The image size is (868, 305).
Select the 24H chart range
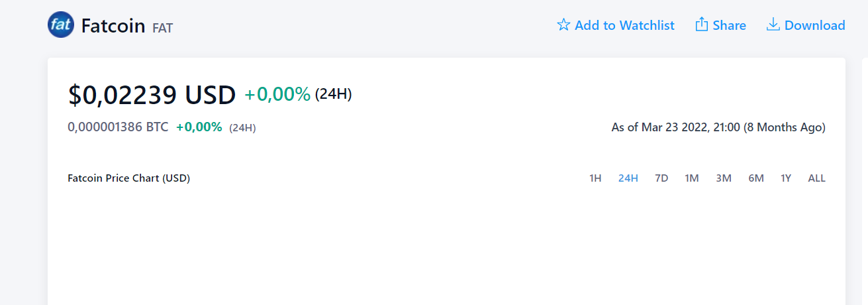point(628,178)
